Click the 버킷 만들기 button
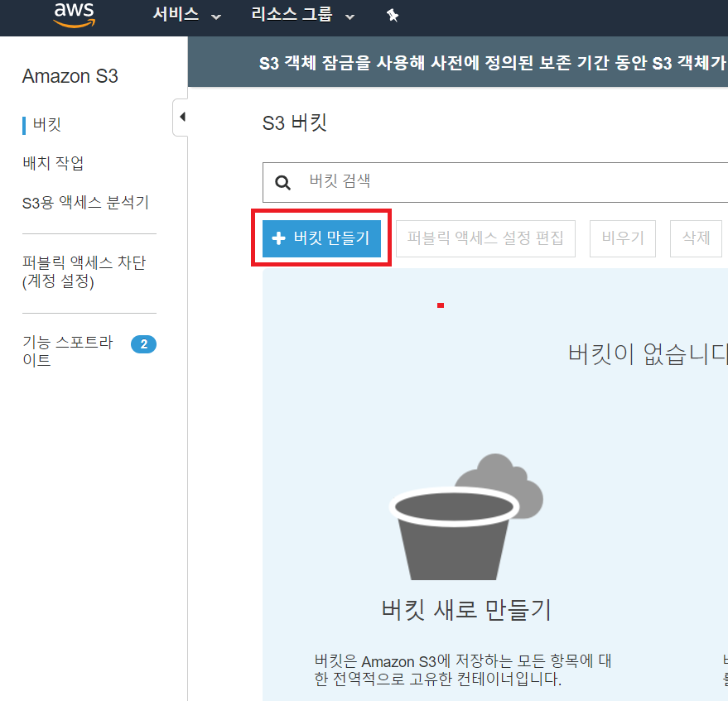 tap(321, 238)
